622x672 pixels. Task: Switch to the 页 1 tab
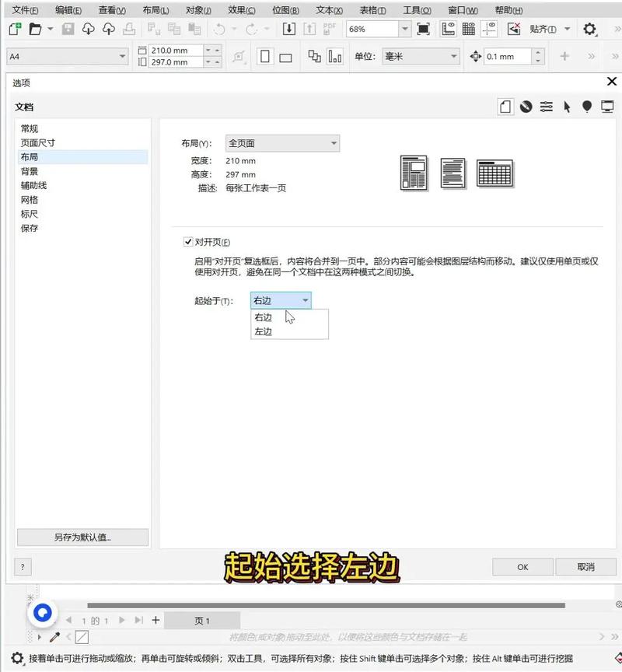coord(204,620)
